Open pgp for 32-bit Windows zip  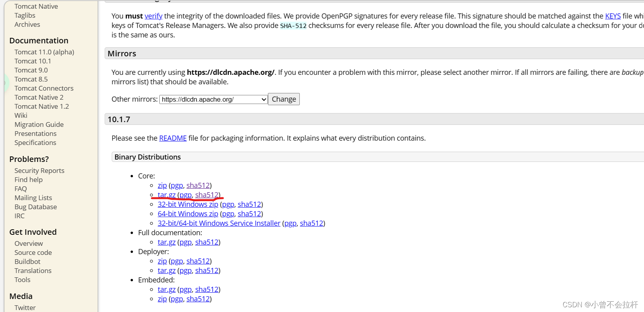click(228, 204)
